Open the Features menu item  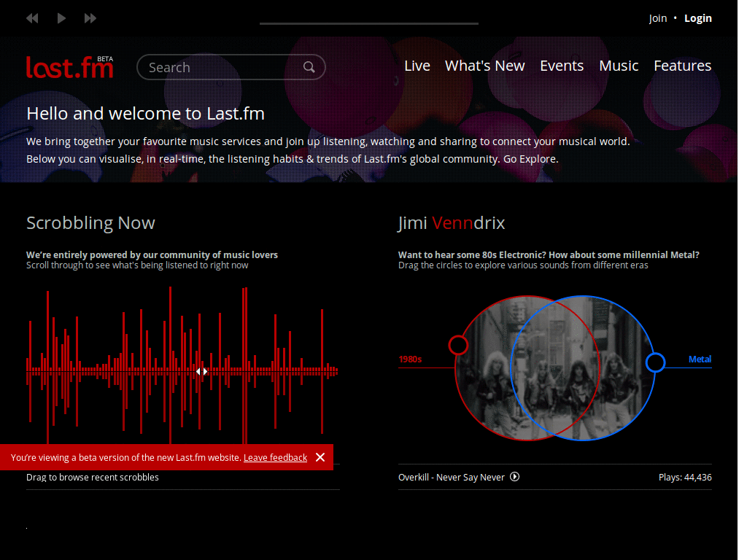click(683, 66)
